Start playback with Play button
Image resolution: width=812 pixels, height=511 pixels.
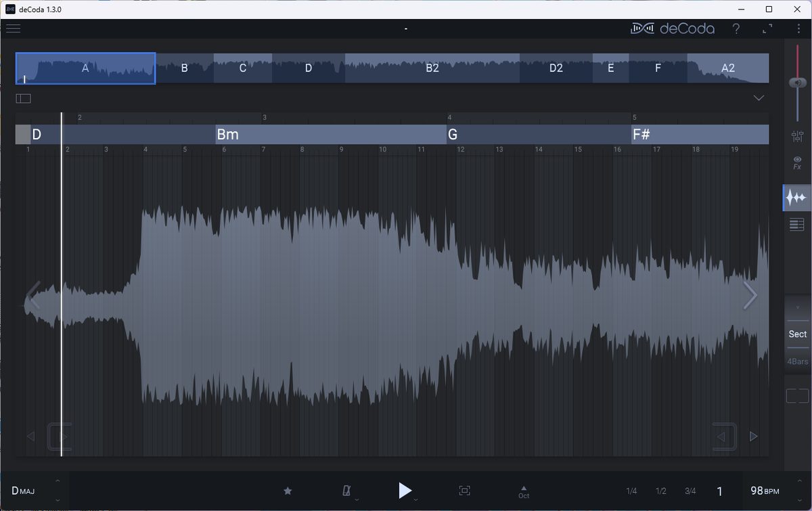405,491
